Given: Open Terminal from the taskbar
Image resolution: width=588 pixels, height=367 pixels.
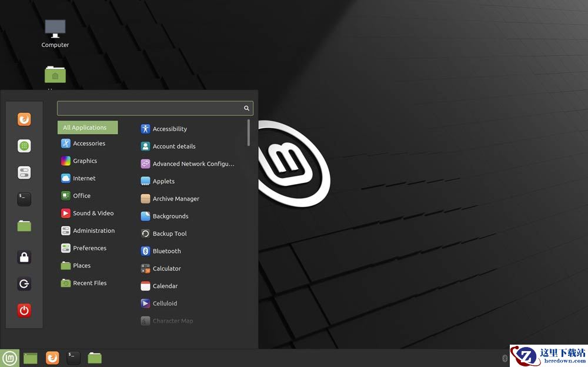Looking at the screenshot, I should click(73, 358).
